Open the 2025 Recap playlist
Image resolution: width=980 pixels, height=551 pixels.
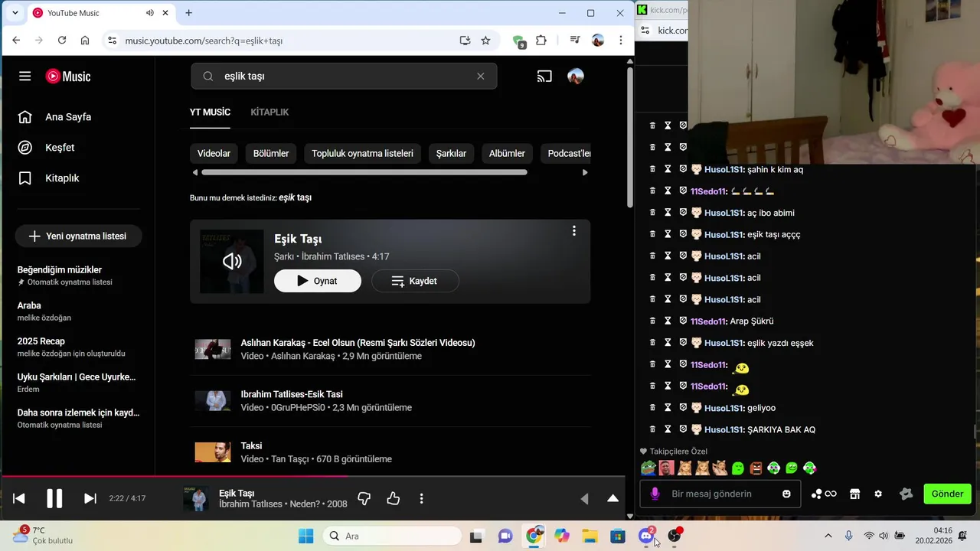coord(41,341)
